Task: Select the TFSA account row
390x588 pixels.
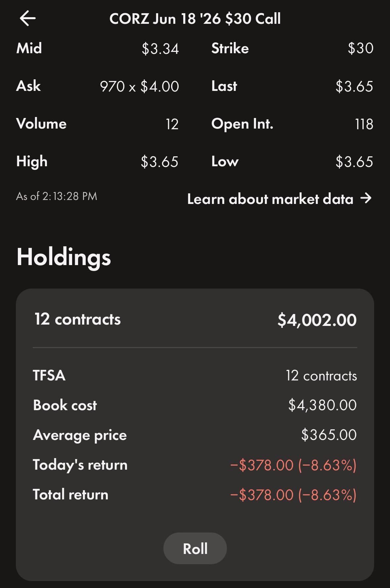Action: [195, 375]
